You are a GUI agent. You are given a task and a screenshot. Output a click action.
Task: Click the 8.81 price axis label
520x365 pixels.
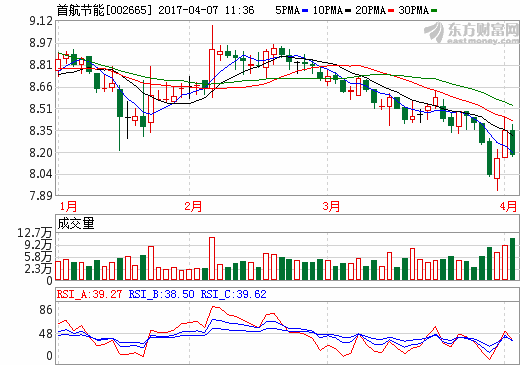tap(41, 65)
